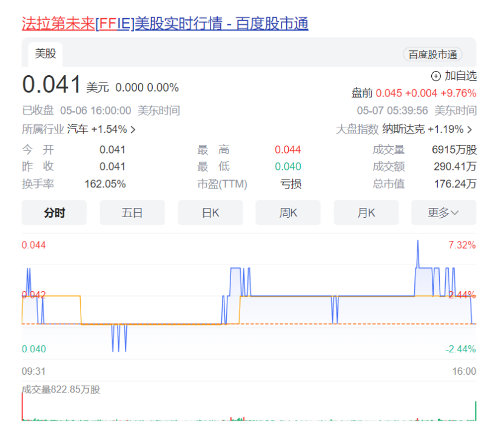This screenshot has height=433, width=504.
Task: Switch to the 分时 chart tab
Action: [54, 212]
